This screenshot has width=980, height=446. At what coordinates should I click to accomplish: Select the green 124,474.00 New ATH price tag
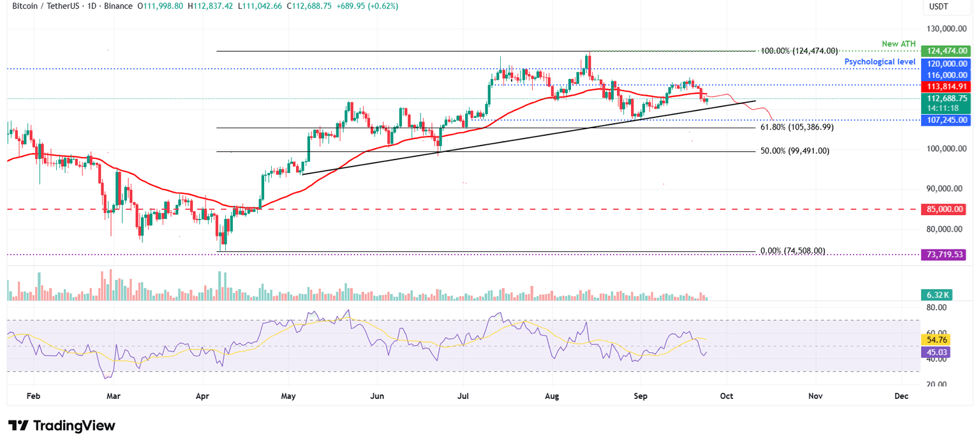[946, 50]
